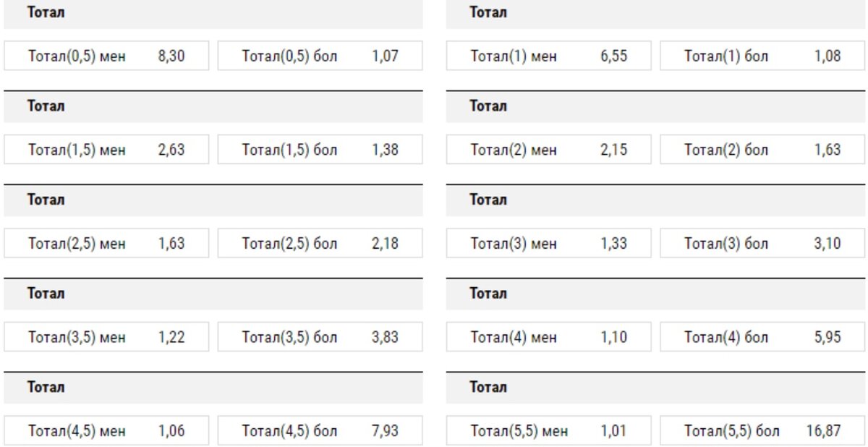Click Тотал(4) бол odds 5,95

[762, 337]
